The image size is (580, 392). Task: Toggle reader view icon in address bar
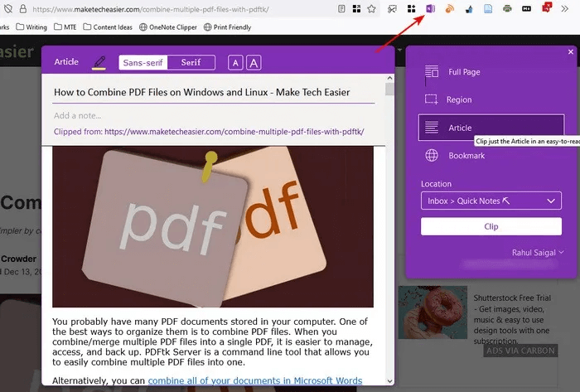(x=341, y=8)
